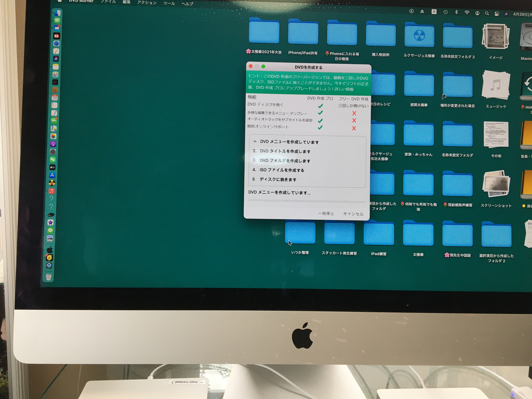This screenshot has height=399, width=532.
Task: Select the 弭先生中国語 folder
Action: (457, 234)
